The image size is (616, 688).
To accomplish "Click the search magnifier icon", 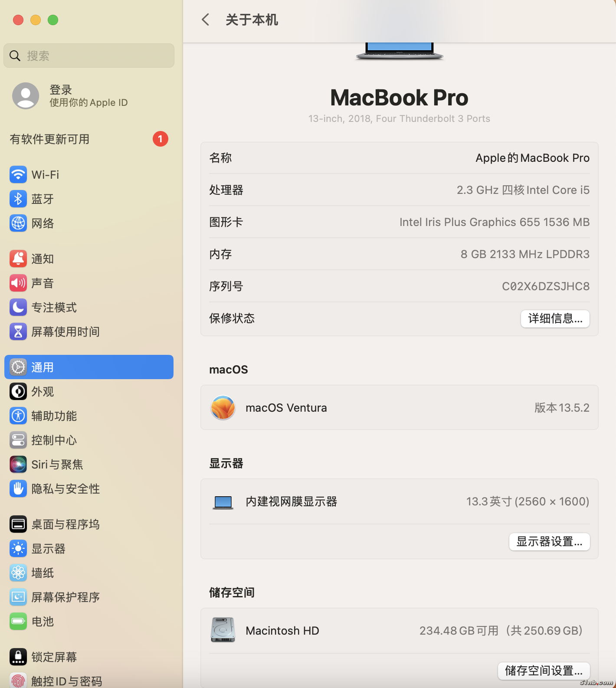I will coord(15,56).
